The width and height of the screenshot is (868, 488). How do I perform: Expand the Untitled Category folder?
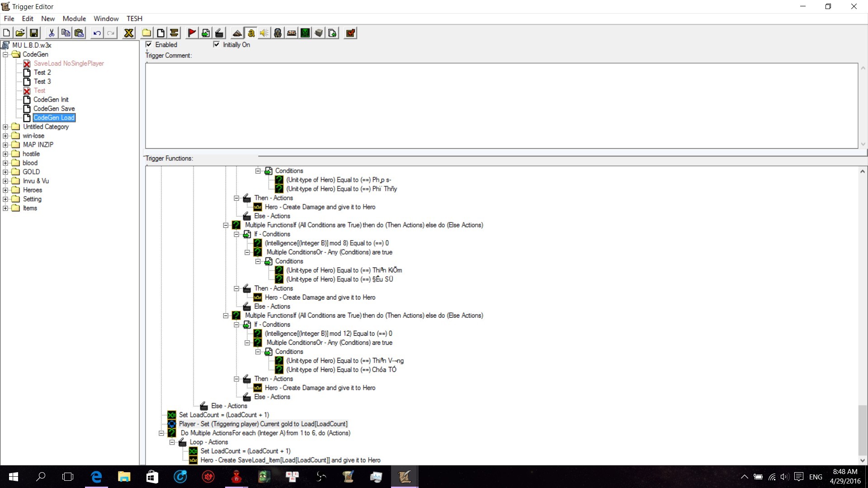pos(5,127)
